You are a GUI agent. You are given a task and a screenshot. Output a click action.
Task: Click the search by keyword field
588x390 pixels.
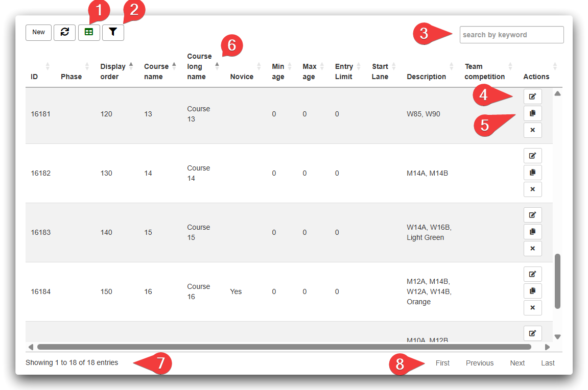511,35
